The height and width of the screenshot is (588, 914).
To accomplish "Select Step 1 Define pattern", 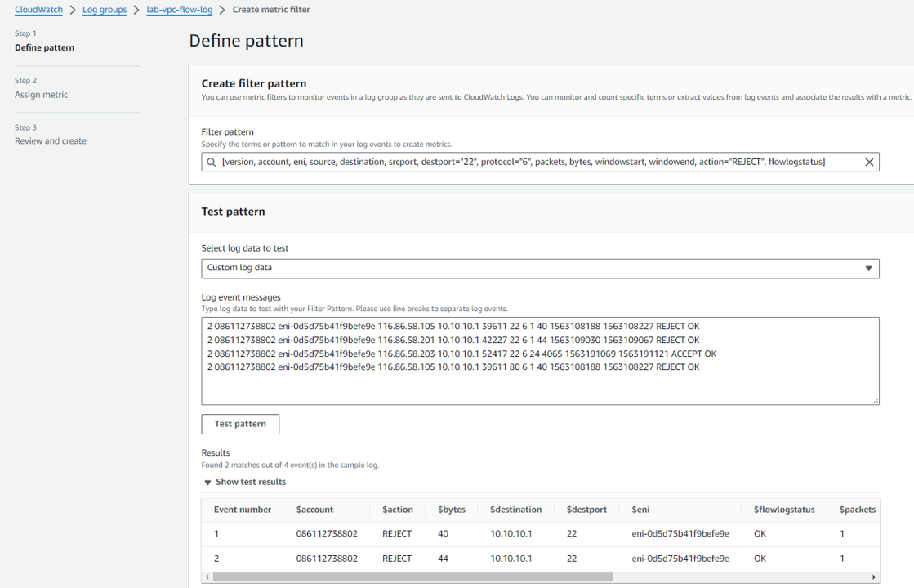I will coord(44,47).
